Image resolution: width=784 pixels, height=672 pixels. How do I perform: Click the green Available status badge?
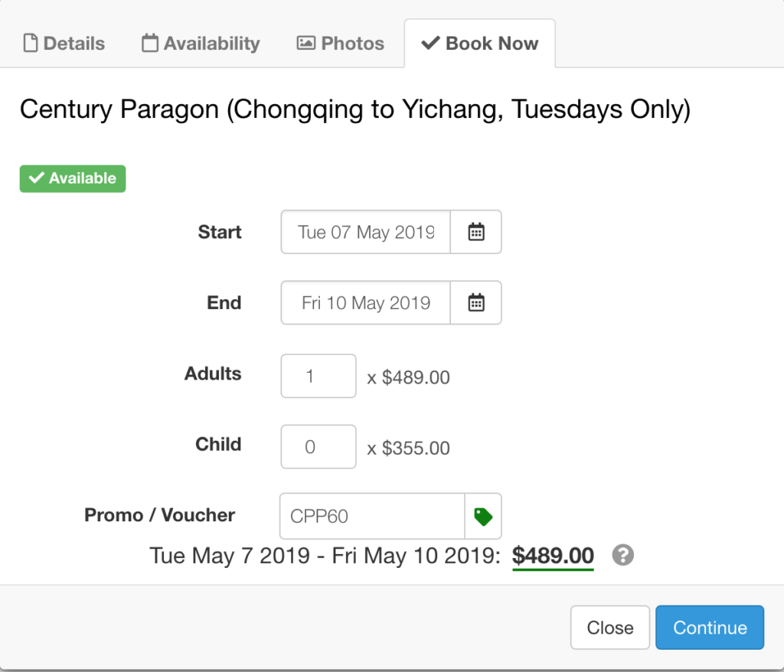click(x=73, y=178)
